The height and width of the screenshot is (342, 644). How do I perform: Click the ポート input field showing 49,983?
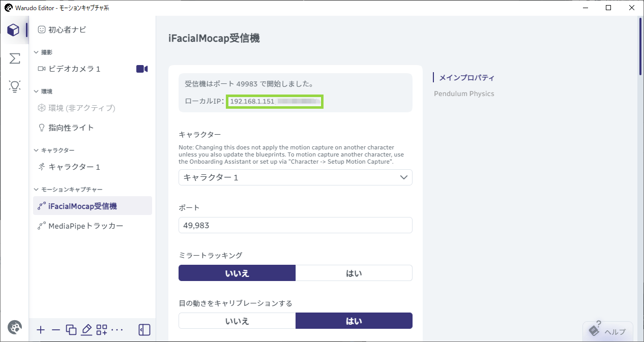[296, 225]
